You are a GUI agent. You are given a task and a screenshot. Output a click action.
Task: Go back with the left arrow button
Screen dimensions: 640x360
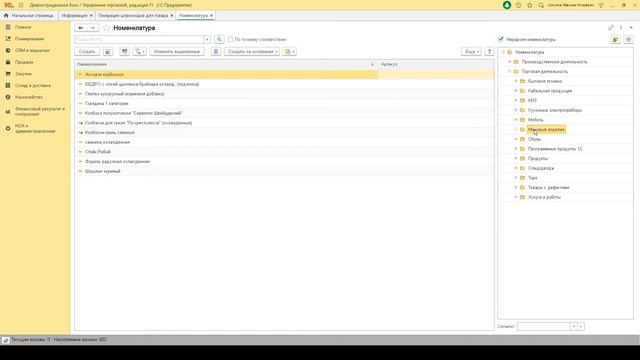coord(81,28)
